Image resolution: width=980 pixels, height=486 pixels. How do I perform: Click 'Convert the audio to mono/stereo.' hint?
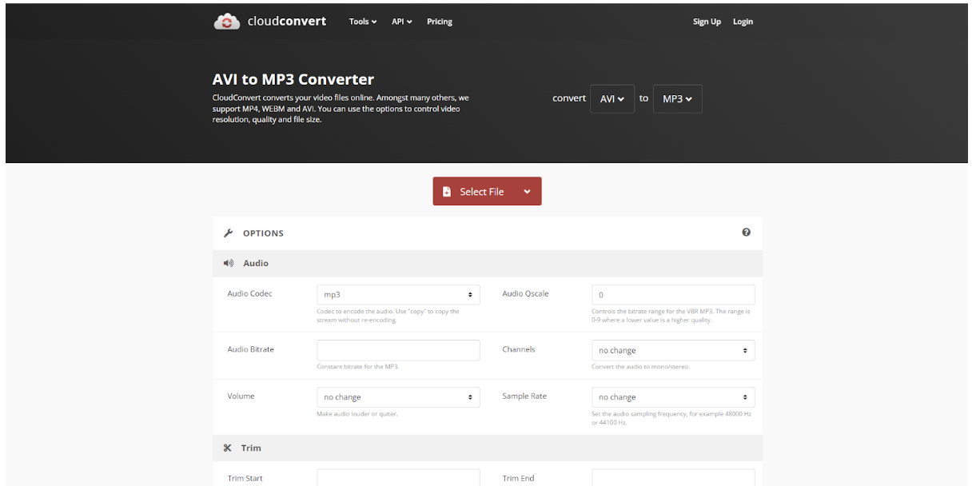640,367
